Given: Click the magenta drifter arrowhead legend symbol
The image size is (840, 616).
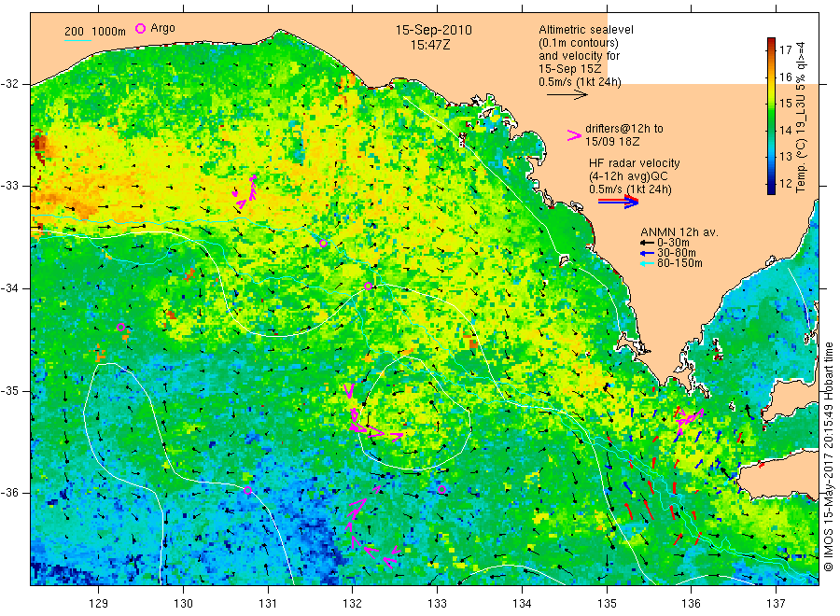Looking at the screenshot, I should point(574,135).
